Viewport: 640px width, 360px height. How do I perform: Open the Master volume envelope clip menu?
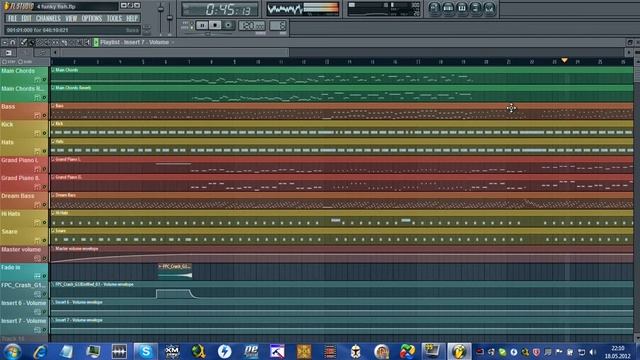53,249
